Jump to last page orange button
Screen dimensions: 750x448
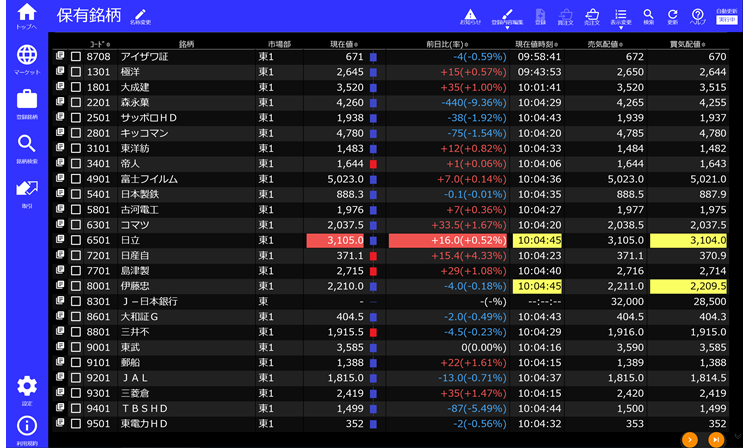tap(716, 439)
